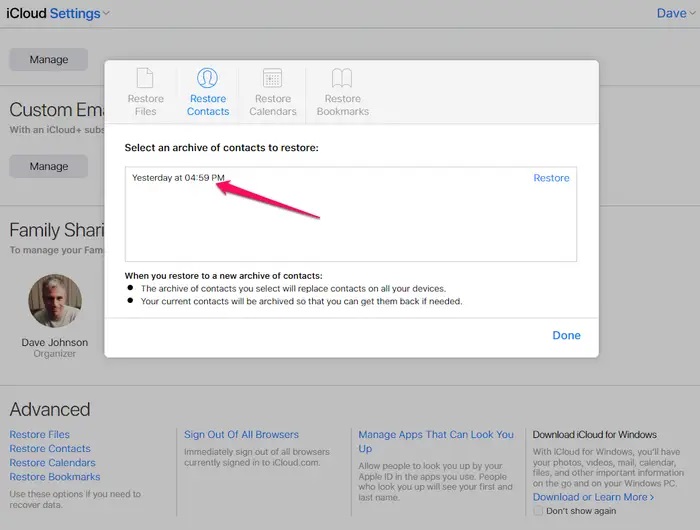Restore the Yesterday at 04:59 PM archive
This screenshot has width=700, height=530.
point(551,178)
